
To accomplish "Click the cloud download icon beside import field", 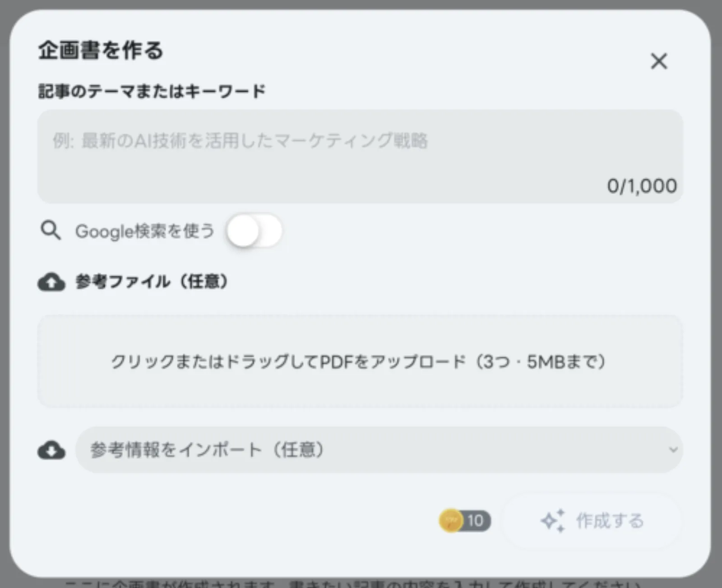I will (51, 450).
